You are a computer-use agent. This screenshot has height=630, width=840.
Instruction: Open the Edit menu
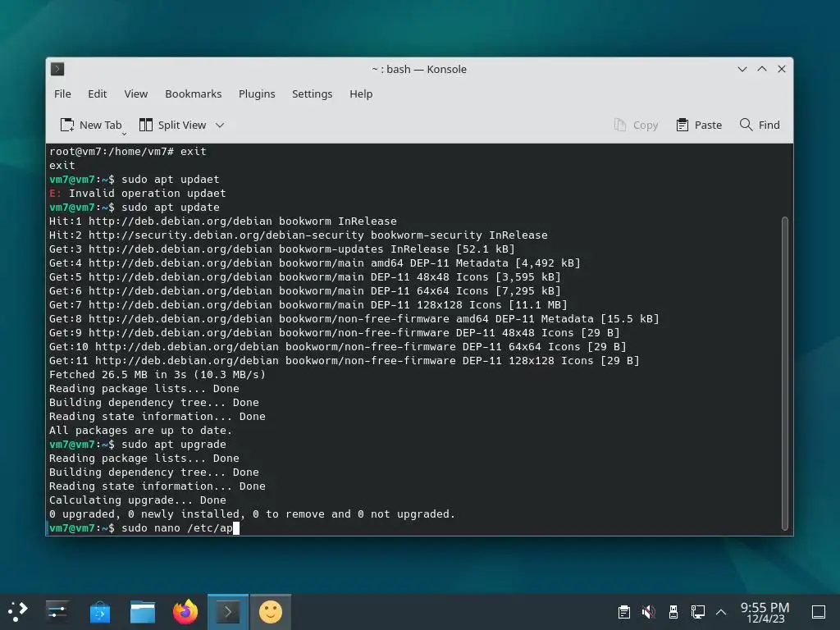coord(97,94)
